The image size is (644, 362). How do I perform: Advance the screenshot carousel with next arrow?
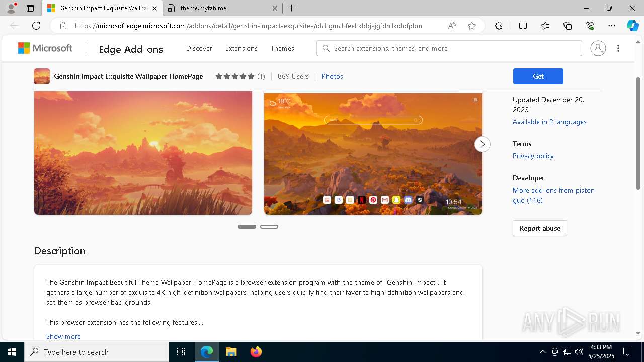[482, 144]
